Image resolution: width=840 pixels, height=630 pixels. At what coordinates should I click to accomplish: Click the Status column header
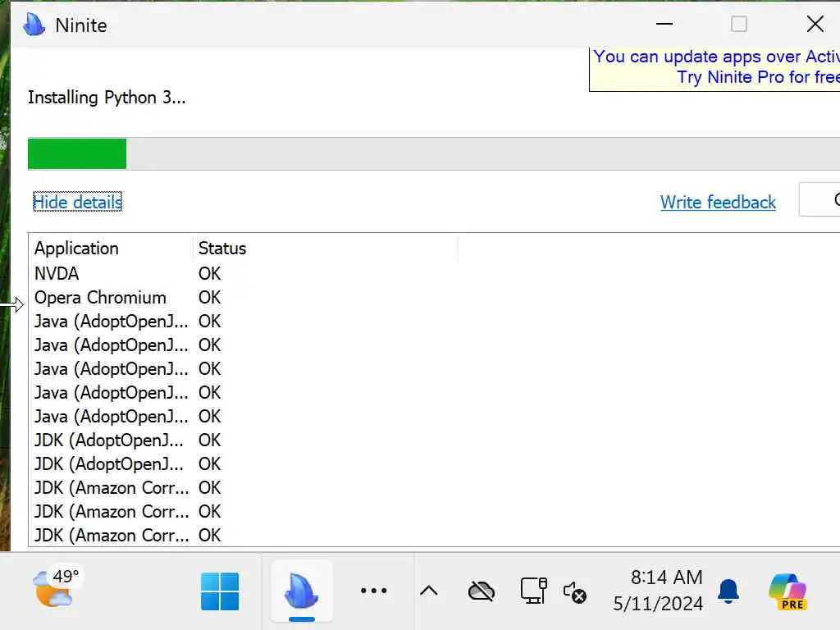coord(325,248)
